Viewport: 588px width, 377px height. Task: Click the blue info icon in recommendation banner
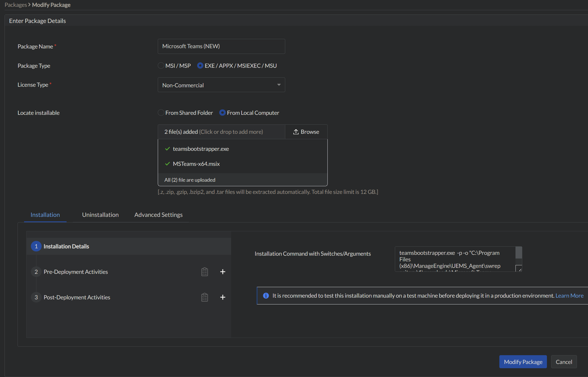266,296
